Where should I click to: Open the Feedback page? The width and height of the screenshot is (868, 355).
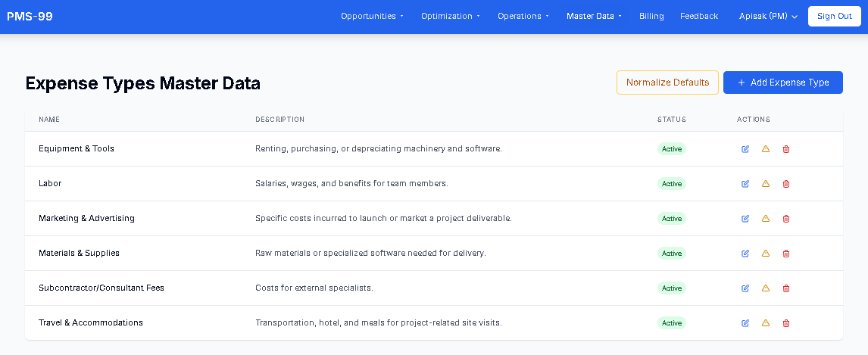pos(698,16)
